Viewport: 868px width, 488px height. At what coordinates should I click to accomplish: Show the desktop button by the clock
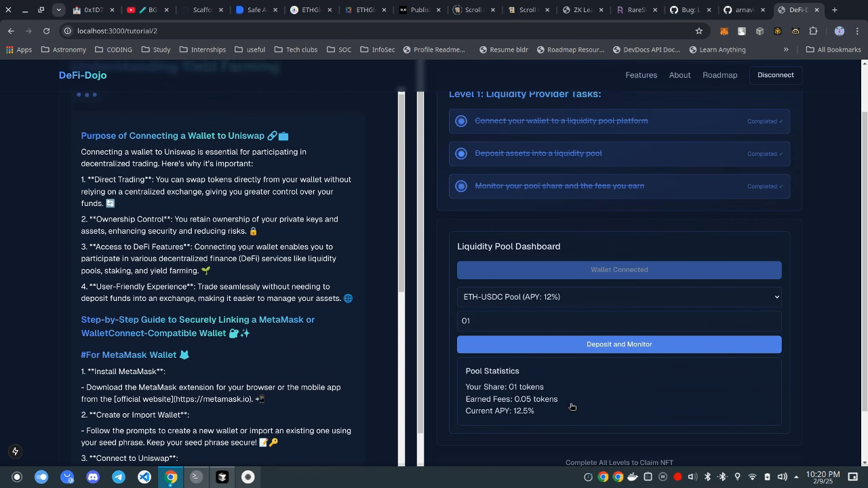853,477
